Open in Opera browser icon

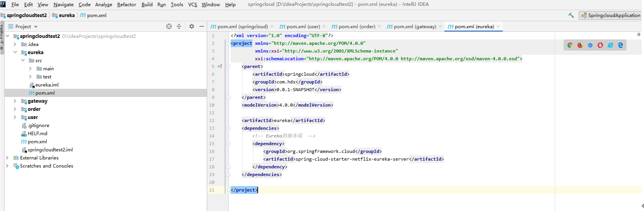600,45
